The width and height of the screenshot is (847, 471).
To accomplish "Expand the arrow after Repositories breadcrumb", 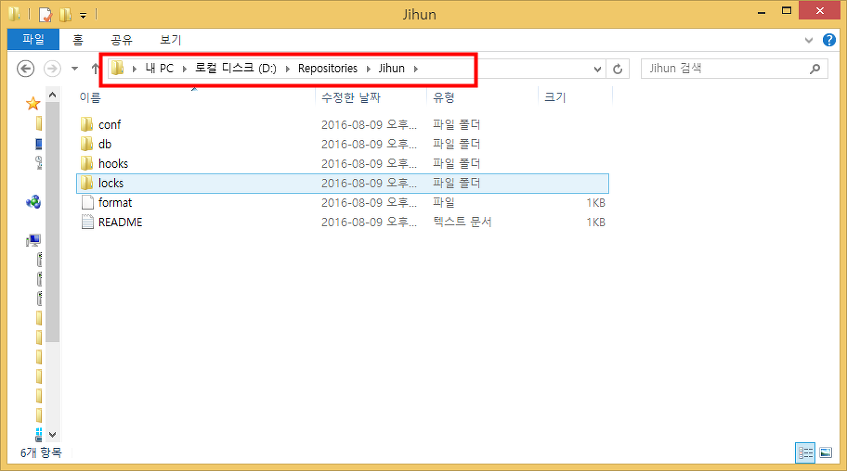I will tap(368, 69).
